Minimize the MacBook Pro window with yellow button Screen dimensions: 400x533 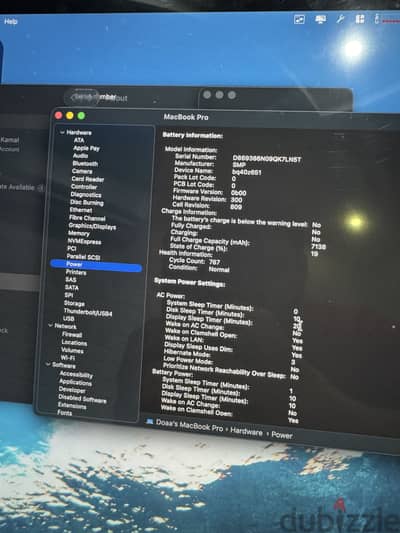click(70, 116)
